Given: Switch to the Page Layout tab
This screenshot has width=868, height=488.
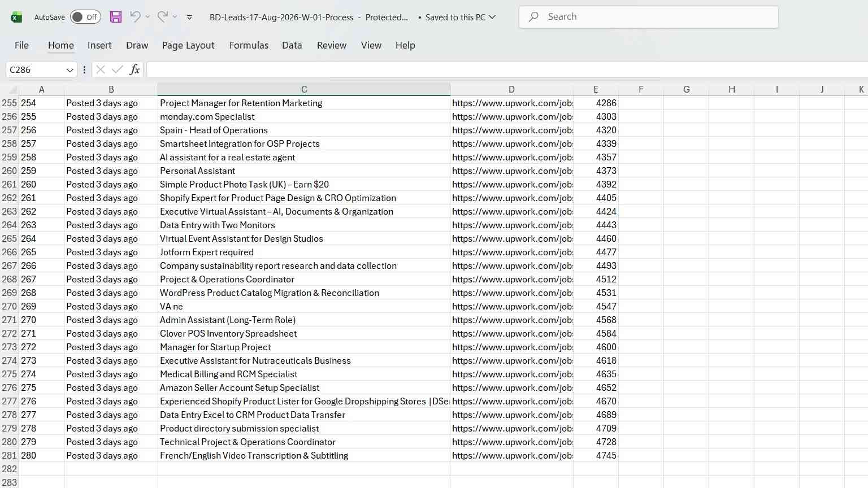Looking at the screenshot, I should point(188,45).
